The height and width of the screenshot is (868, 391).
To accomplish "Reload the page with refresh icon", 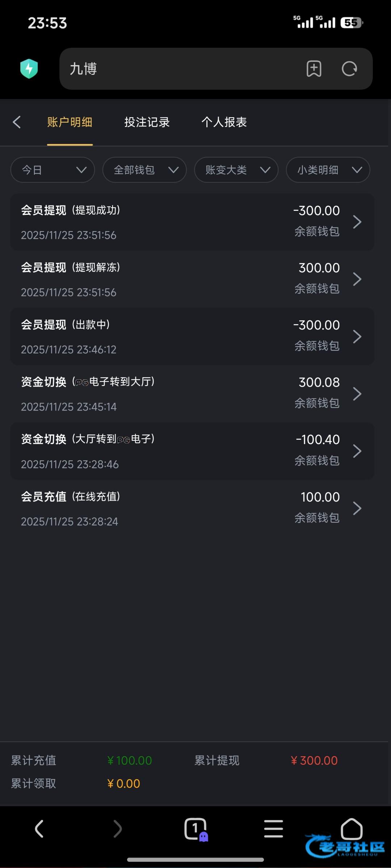I will click(x=349, y=69).
